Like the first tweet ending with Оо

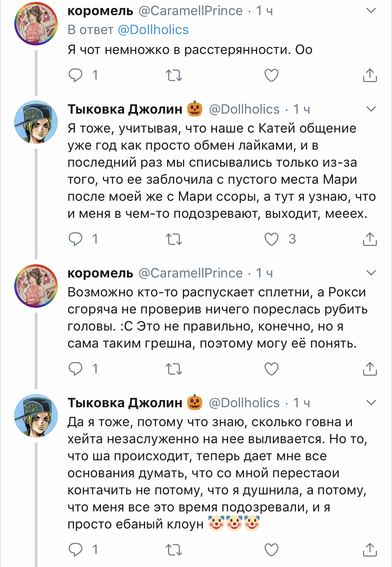tap(271, 75)
